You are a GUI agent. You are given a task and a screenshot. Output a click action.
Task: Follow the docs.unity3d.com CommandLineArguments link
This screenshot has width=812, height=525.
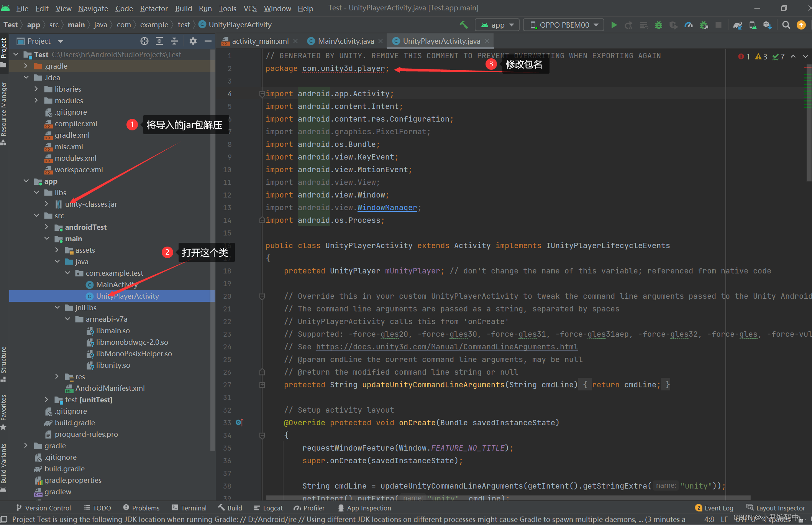pyautogui.click(x=447, y=347)
